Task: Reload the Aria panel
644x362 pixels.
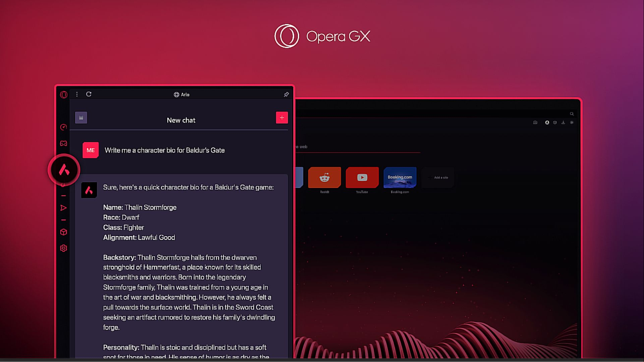Action: point(89,94)
